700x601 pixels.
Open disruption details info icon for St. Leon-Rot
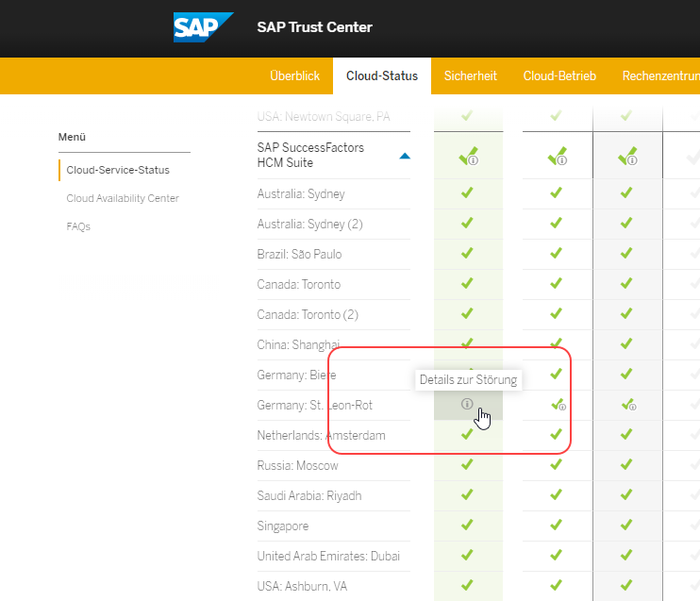[x=467, y=404]
